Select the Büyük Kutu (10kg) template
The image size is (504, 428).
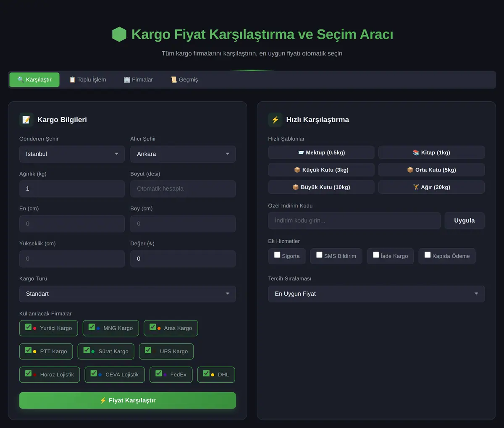pos(321,187)
